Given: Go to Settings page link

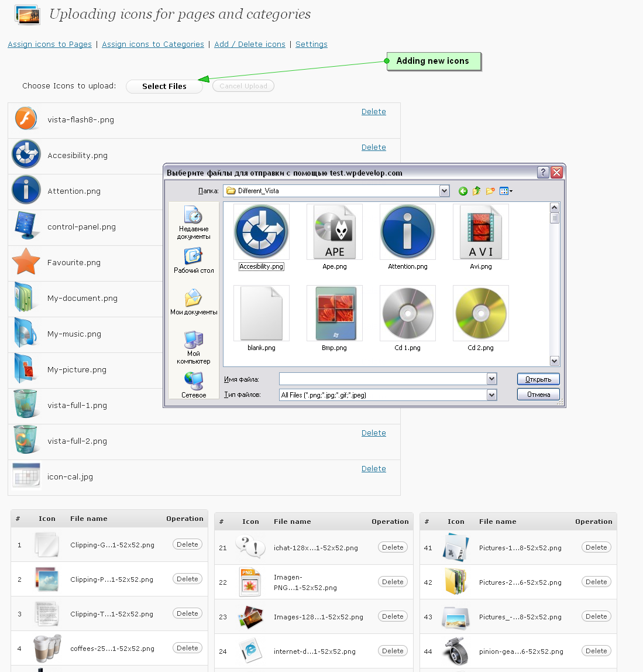Looking at the screenshot, I should pos(311,44).
